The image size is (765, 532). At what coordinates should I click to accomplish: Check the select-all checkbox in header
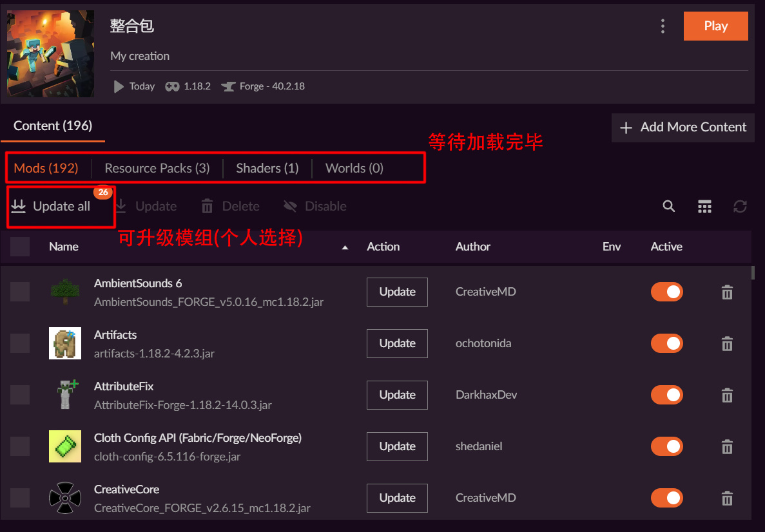pyautogui.click(x=20, y=247)
